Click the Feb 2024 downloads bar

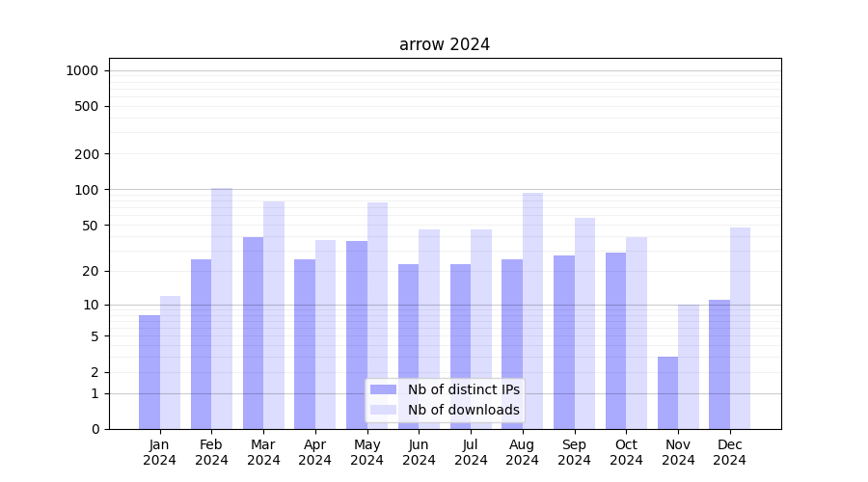tap(222, 308)
